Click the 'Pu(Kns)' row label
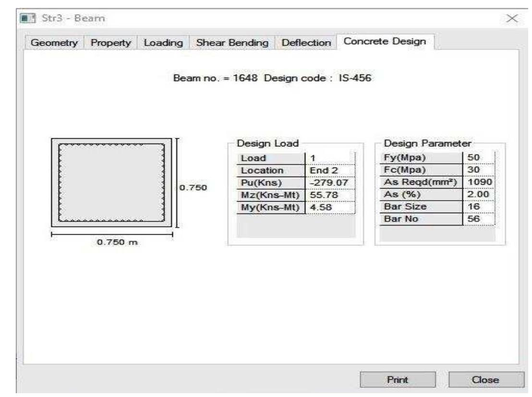Image resolution: width=532 pixels, height=397 pixels. (271, 183)
